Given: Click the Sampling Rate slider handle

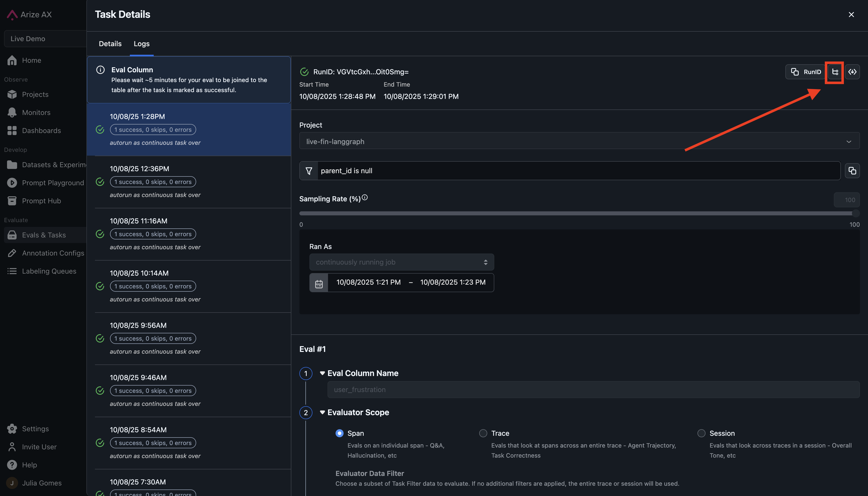Looking at the screenshot, I should (855, 214).
